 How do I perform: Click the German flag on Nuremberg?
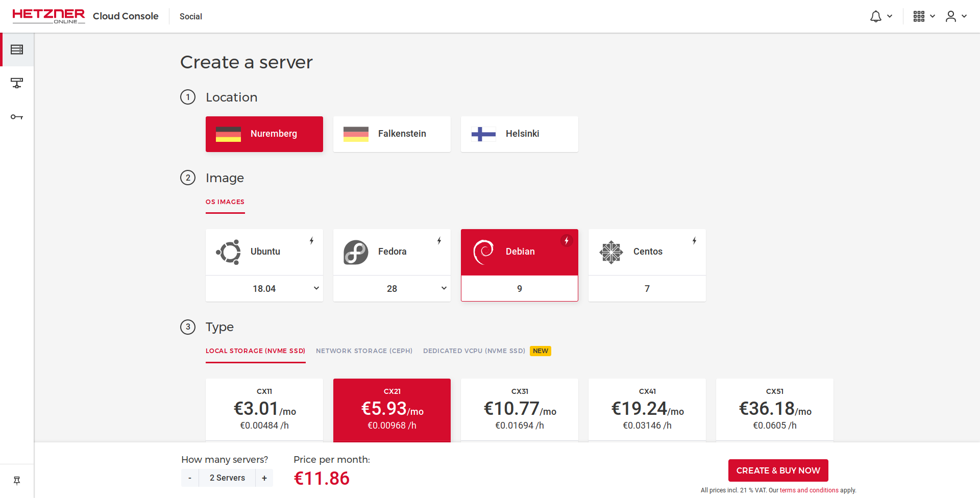pyautogui.click(x=228, y=134)
